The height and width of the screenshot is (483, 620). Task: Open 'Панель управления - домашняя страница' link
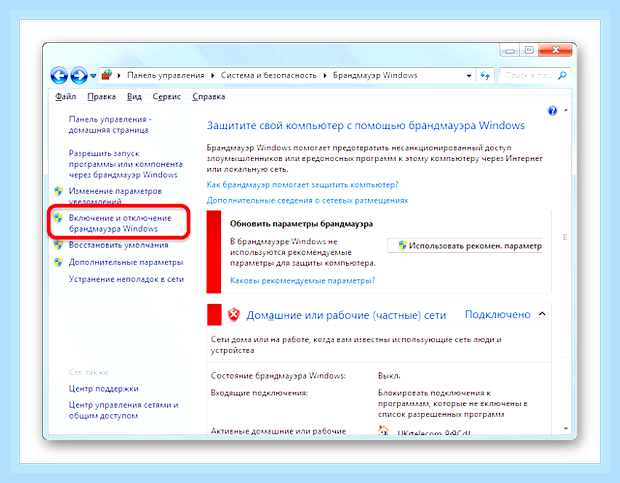(x=110, y=125)
